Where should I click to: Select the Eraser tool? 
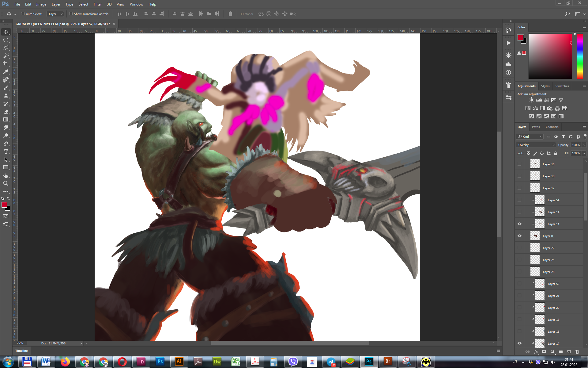click(6, 112)
